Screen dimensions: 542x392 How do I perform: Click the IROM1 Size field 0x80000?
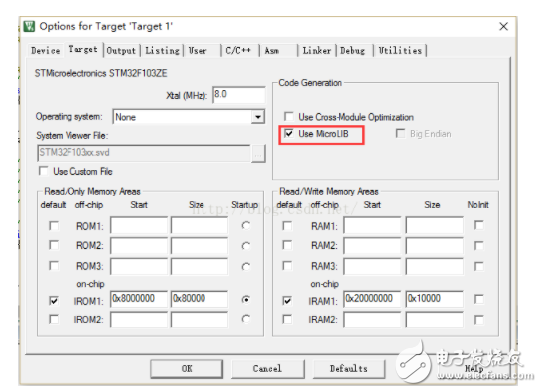[200, 299]
